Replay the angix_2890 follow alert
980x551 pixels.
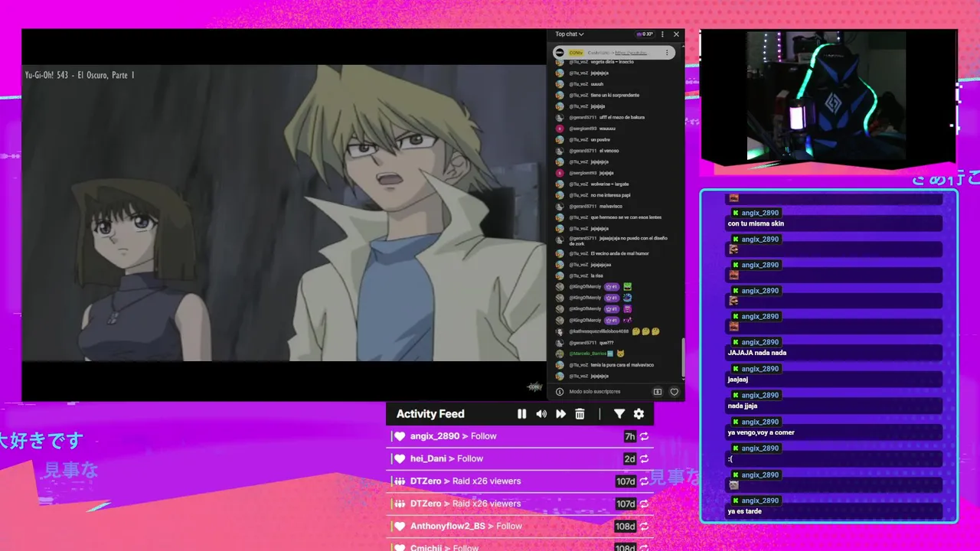[x=645, y=436]
